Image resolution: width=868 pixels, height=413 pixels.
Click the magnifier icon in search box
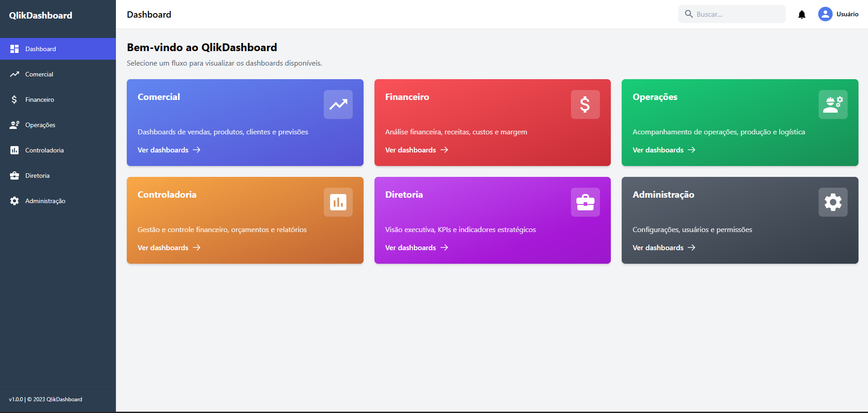(689, 14)
